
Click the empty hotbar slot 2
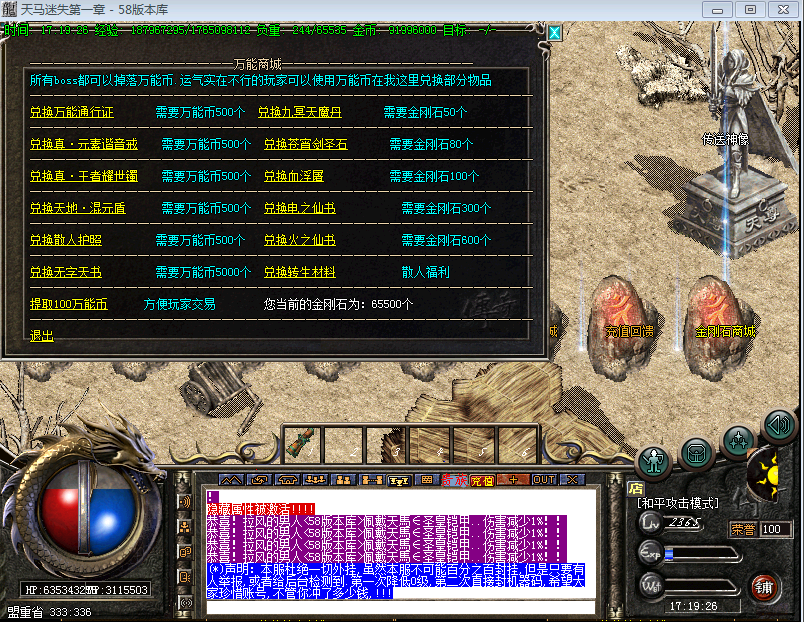(345, 444)
